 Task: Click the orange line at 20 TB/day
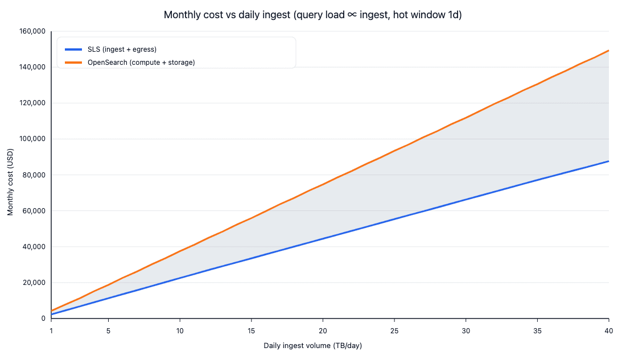[x=323, y=184]
